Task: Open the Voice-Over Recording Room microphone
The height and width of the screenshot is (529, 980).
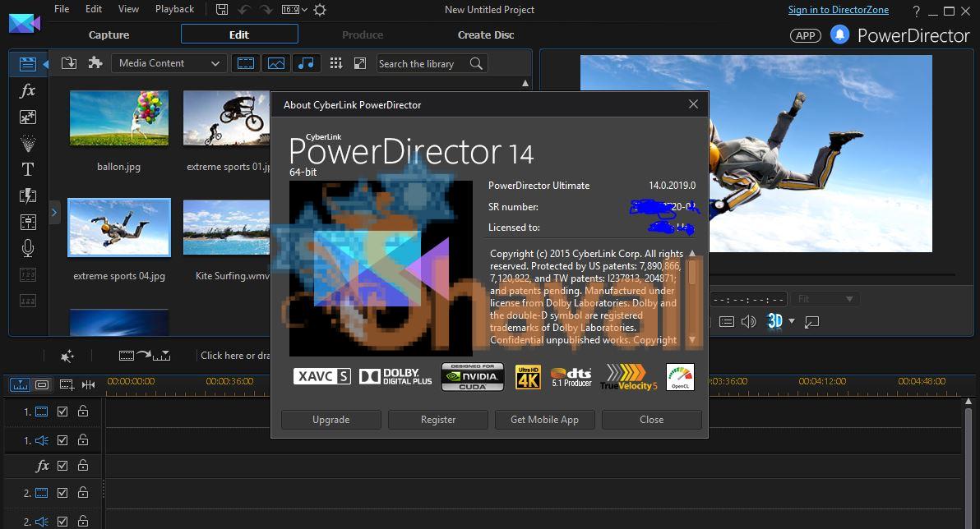Action: (x=27, y=249)
